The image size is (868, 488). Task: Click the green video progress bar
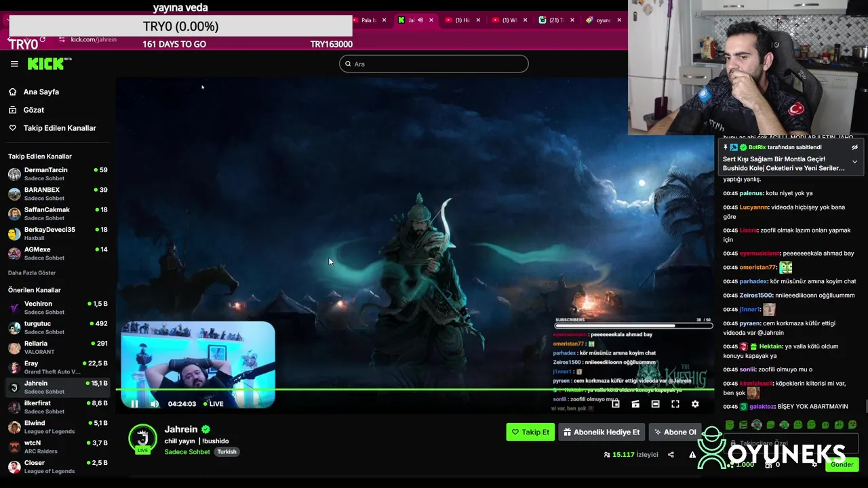tap(415, 389)
